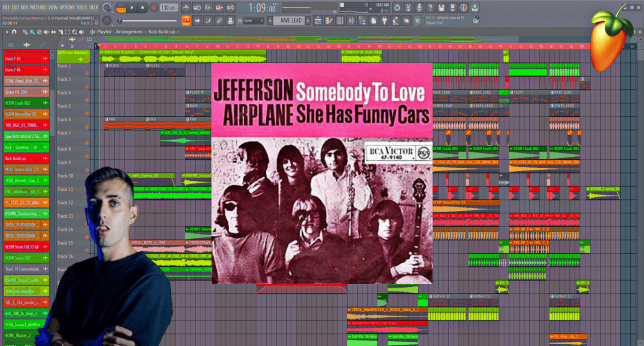644x346 pixels.
Task: Toggle the highlighted typing keyboard to piano button
Action: coord(186,21)
